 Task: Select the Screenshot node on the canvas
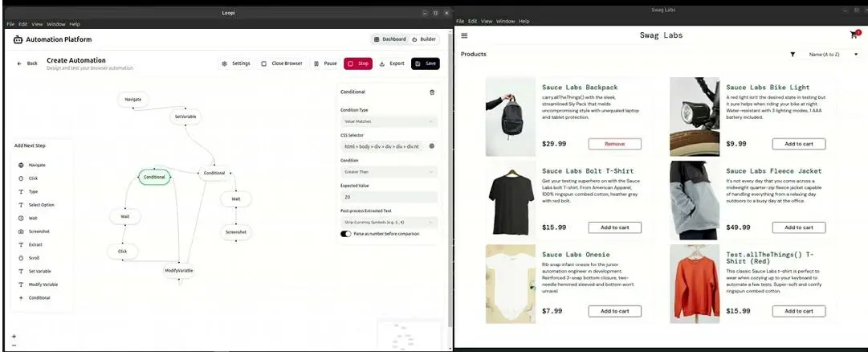coord(236,232)
